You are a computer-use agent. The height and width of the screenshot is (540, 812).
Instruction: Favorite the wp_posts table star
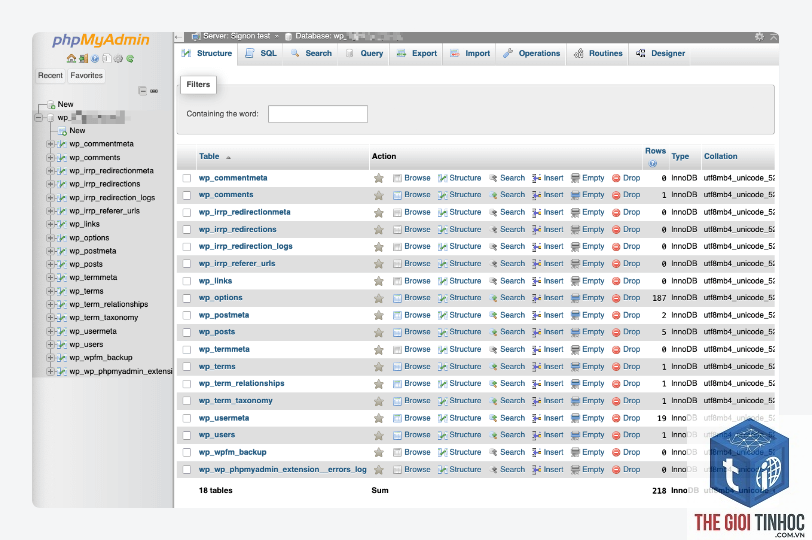[379, 332]
